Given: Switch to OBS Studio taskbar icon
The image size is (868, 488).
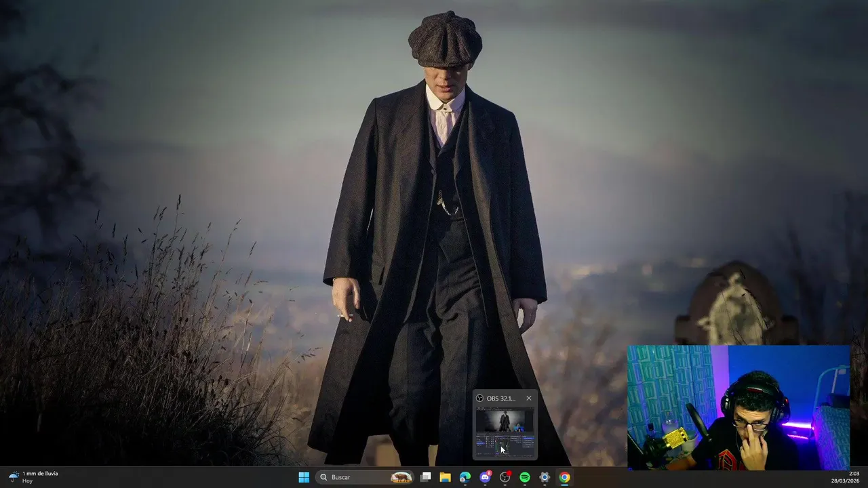Looking at the screenshot, I should click(x=505, y=477).
